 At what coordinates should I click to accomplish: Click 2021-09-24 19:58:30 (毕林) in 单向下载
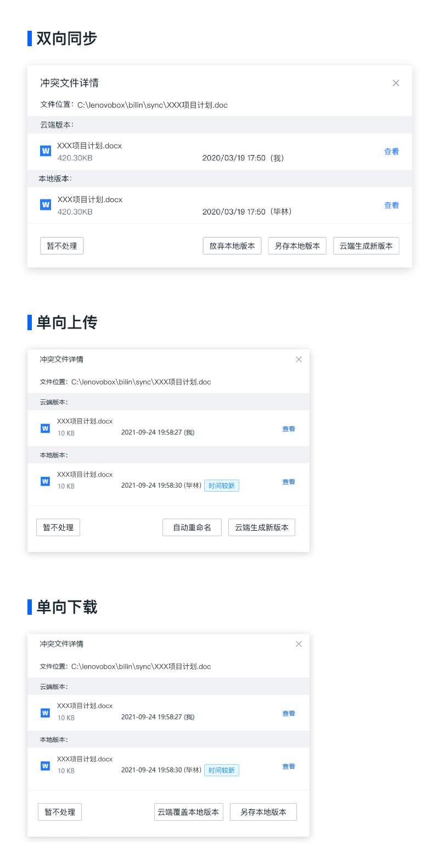(161, 770)
